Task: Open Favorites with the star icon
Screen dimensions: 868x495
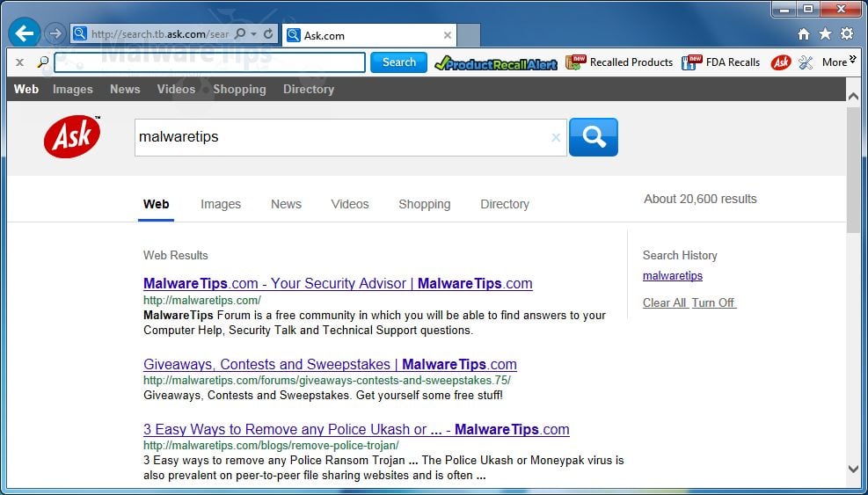Action: point(826,34)
